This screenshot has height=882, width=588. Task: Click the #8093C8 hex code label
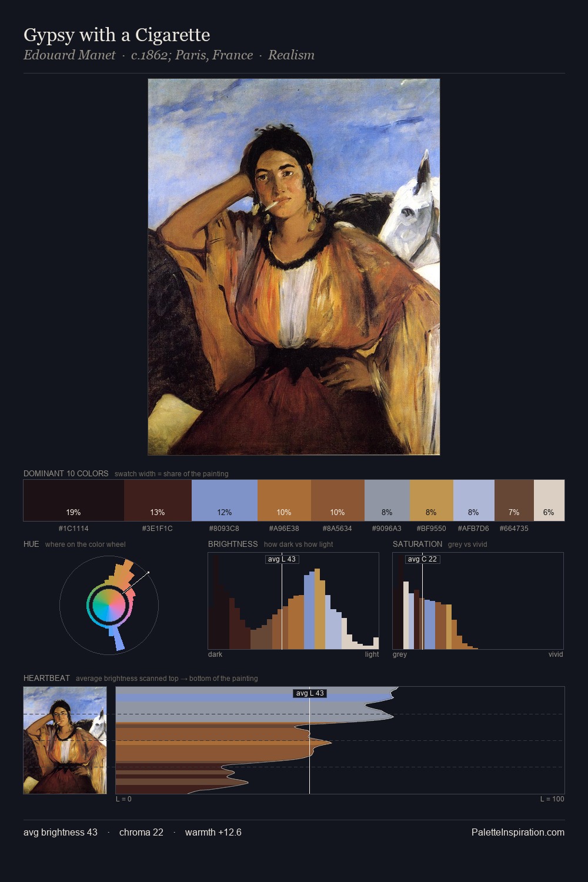click(x=224, y=529)
